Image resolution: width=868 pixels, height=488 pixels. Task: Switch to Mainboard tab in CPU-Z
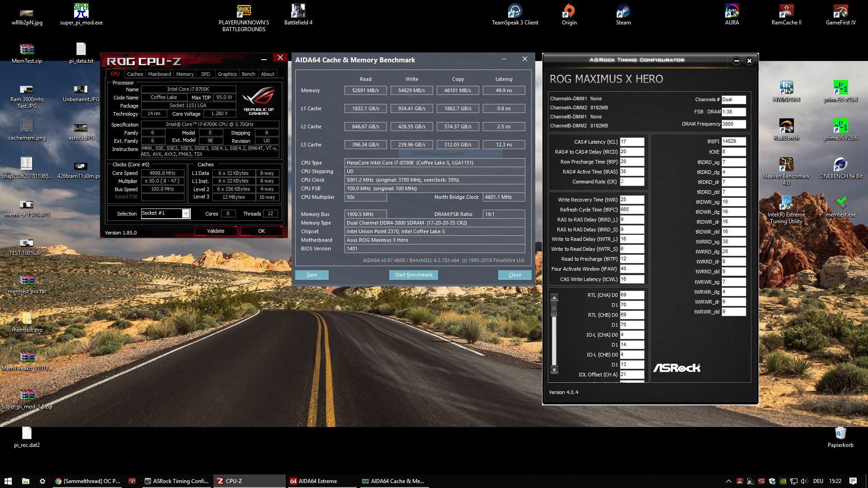click(160, 74)
